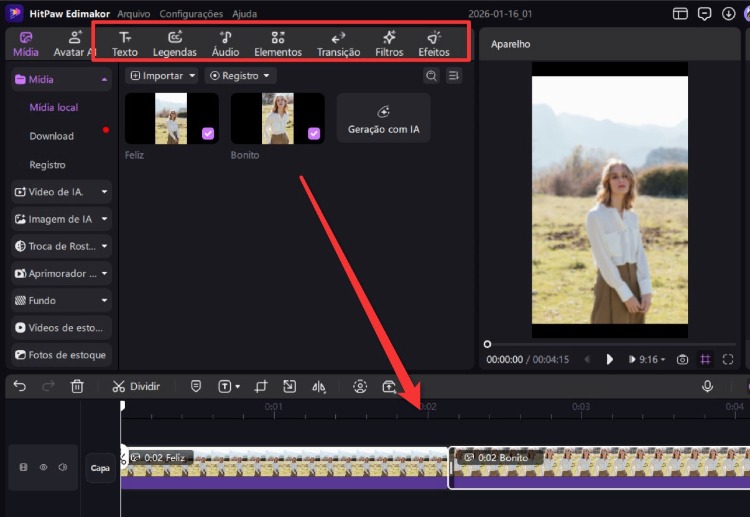This screenshot has height=517, width=750.
Task: Click the preview progress slider handle
Action: pyautogui.click(x=487, y=344)
